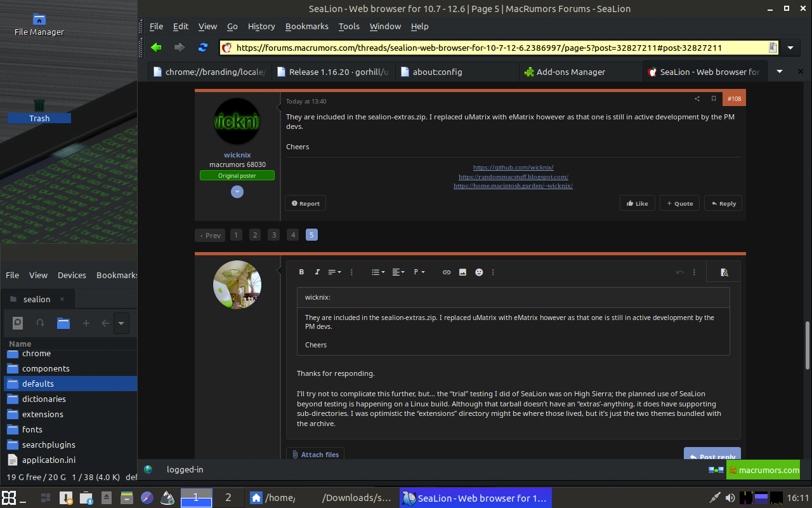Image resolution: width=812 pixels, height=508 pixels.
Task: Expand wicknix's user info chevron
Action: [237, 191]
